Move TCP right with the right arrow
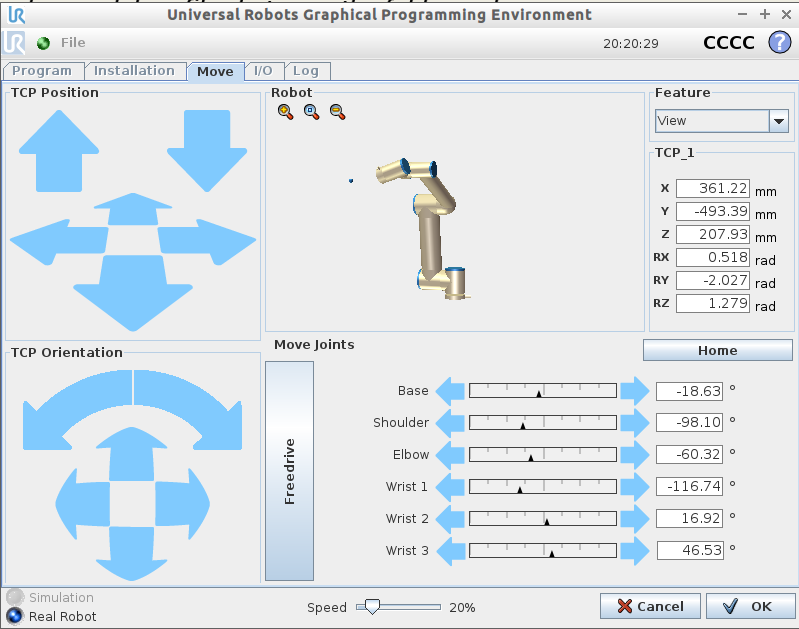 pyautogui.click(x=206, y=242)
